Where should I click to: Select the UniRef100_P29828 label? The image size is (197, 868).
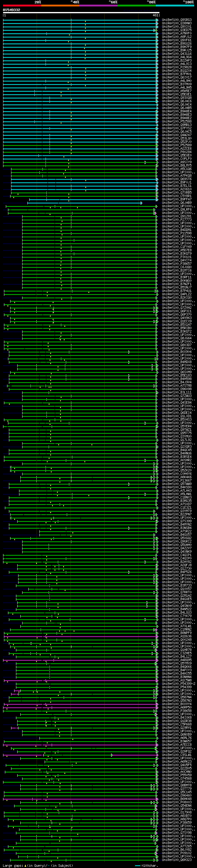(x=177, y=67)
